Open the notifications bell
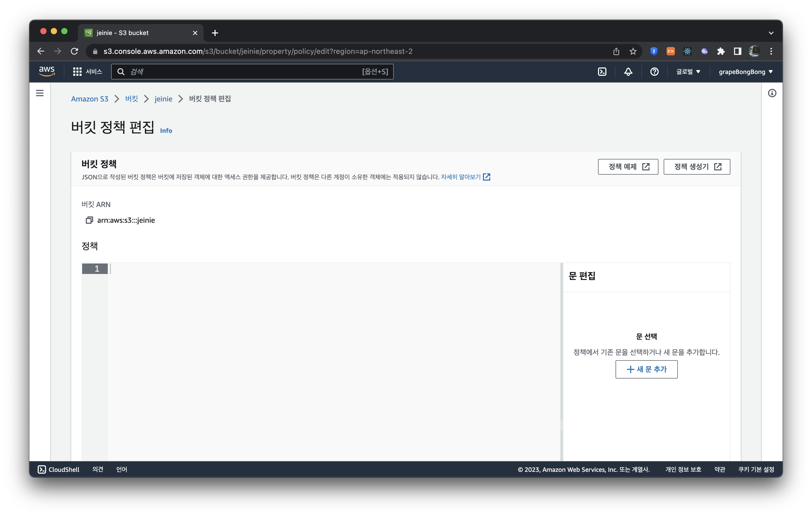 [x=628, y=72]
